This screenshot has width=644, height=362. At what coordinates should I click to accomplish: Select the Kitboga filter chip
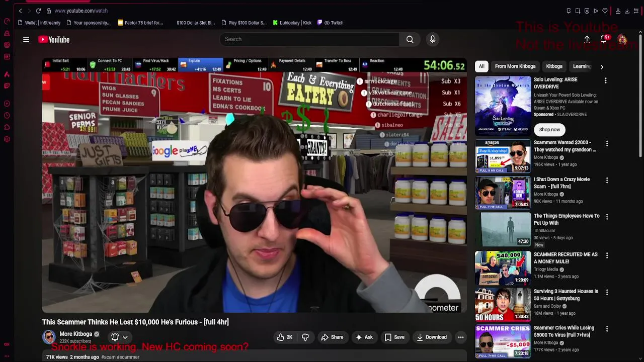tap(554, 66)
